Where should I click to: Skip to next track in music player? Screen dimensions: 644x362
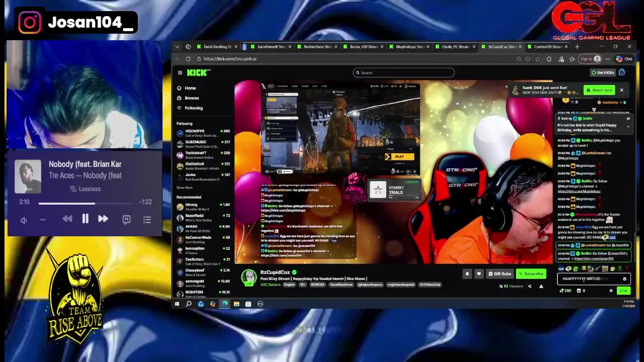click(103, 219)
